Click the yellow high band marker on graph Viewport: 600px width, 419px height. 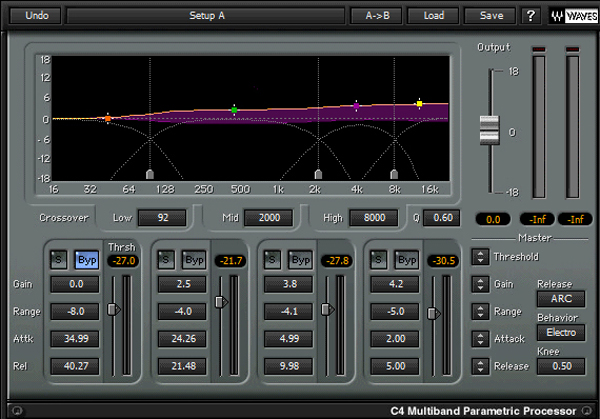coord(420,103)
